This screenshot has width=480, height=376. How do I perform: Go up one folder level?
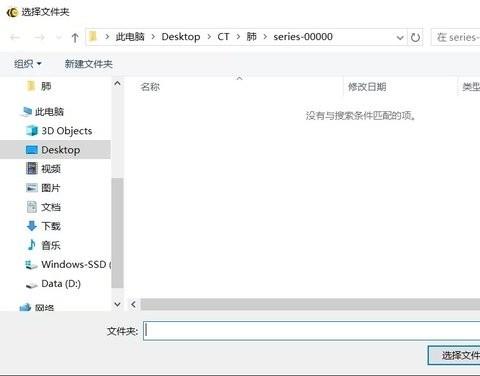75,37
